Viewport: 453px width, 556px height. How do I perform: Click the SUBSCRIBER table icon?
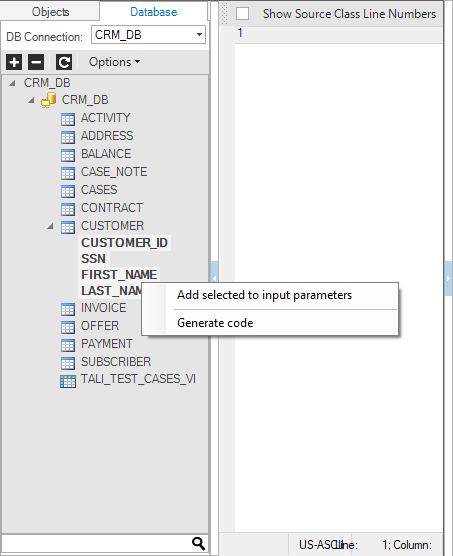click(x=68, y=363)
